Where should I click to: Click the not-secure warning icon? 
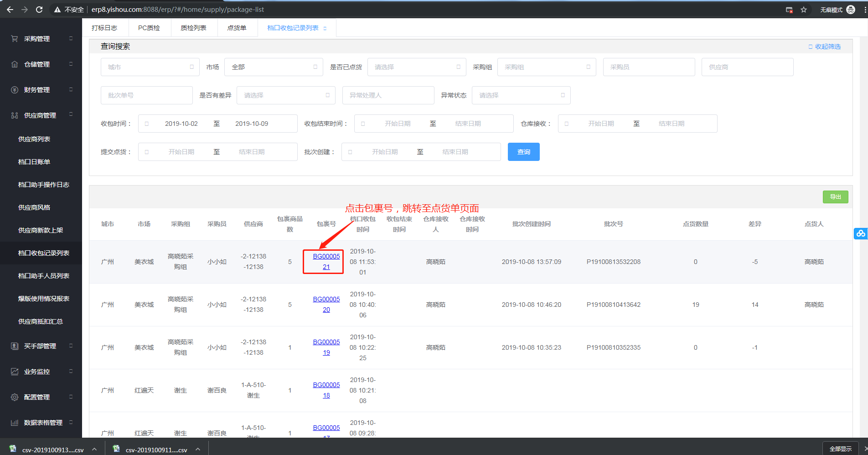click(x=57, y=10)
